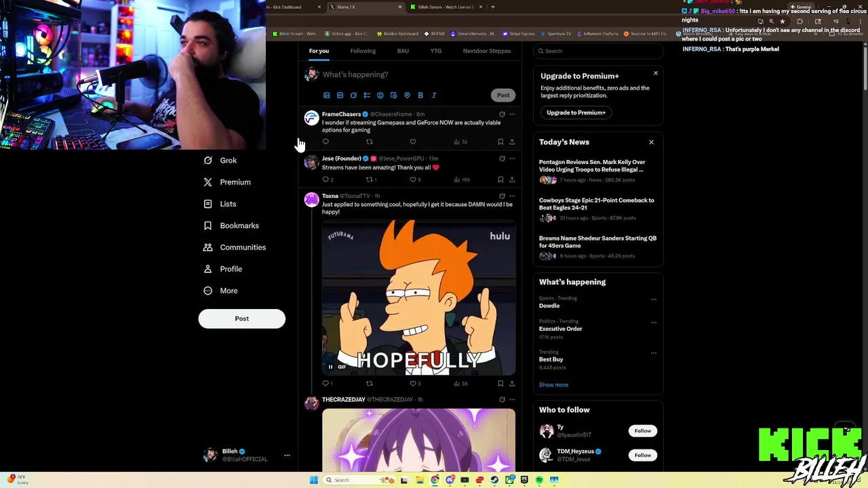Repost the FrameChasers post

(370, 142)
